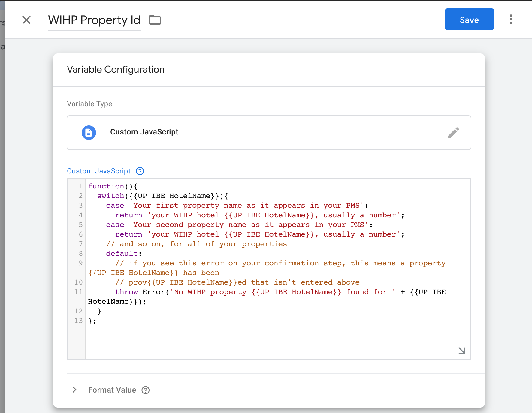This screenshot has height=413, width=532.
Task: Click the WIHP Property Id name field
Action: tap(94, 20)
